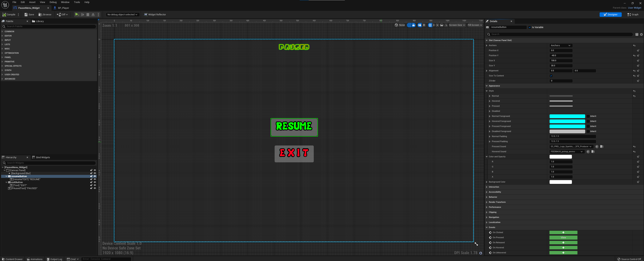The image size is (644, 261).
Task: Switch to Graph mode
Action: pos(633,14)
